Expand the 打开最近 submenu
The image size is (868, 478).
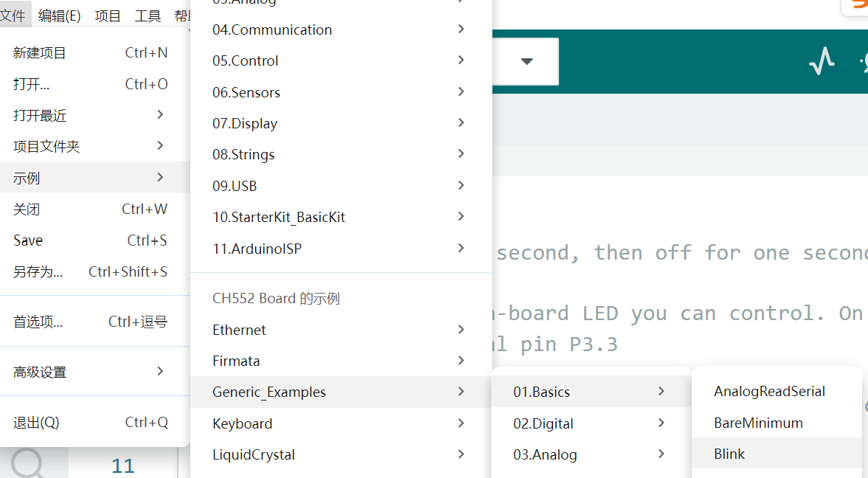(x=94, y=115)
